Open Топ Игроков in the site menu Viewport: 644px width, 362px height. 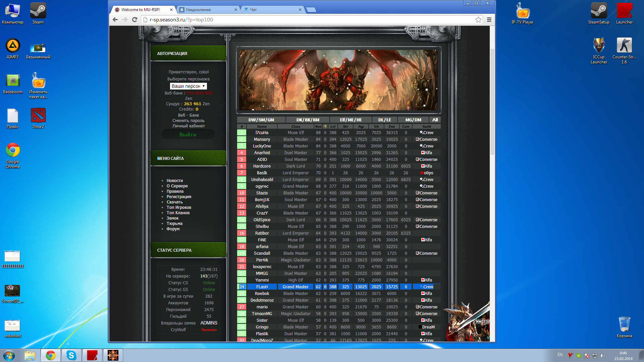pos(179,207)
